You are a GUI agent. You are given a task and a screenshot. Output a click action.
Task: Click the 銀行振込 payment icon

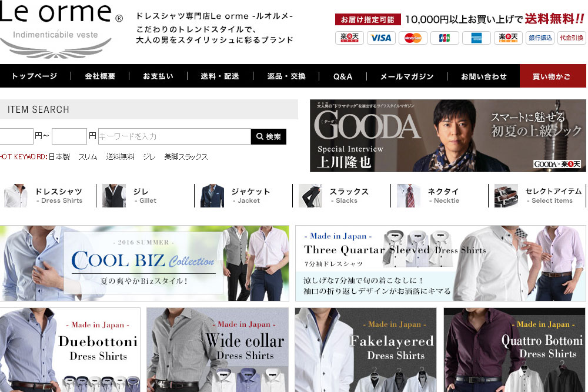(540, 38)
